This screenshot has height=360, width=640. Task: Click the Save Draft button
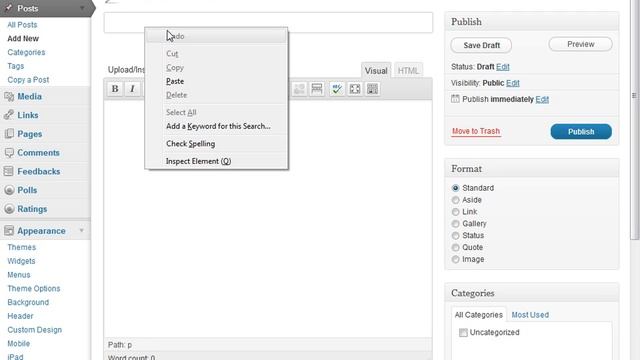click(x=481, y=45)
